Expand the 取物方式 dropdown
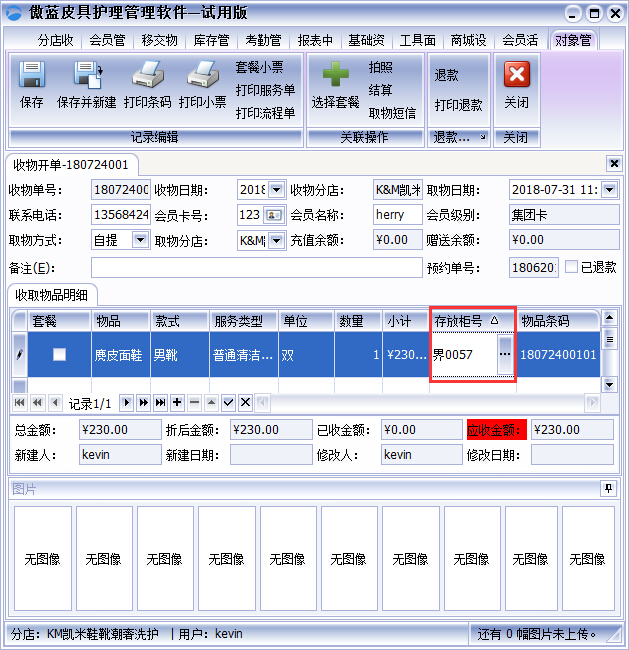The width and height of the screenshot is (629, 650). [x=140, y=240]
